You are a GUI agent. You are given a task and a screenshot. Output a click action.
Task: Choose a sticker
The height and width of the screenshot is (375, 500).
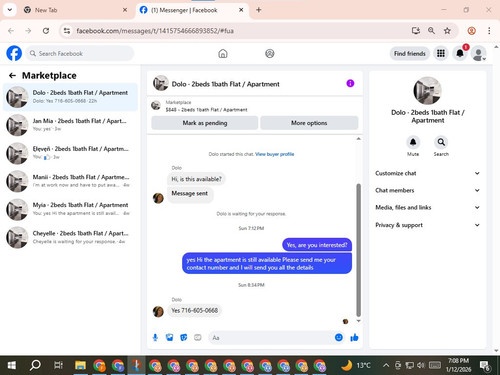(x=184, y=338)
